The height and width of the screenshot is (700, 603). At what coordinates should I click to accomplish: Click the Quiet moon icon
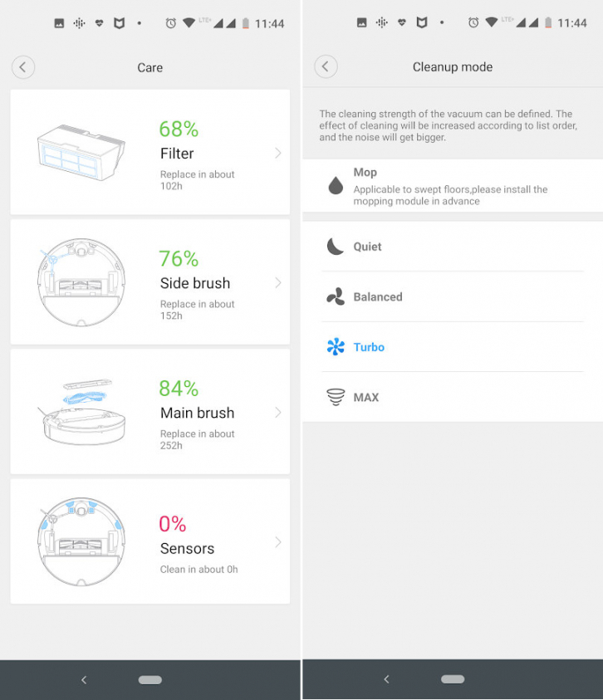point(336,247)
